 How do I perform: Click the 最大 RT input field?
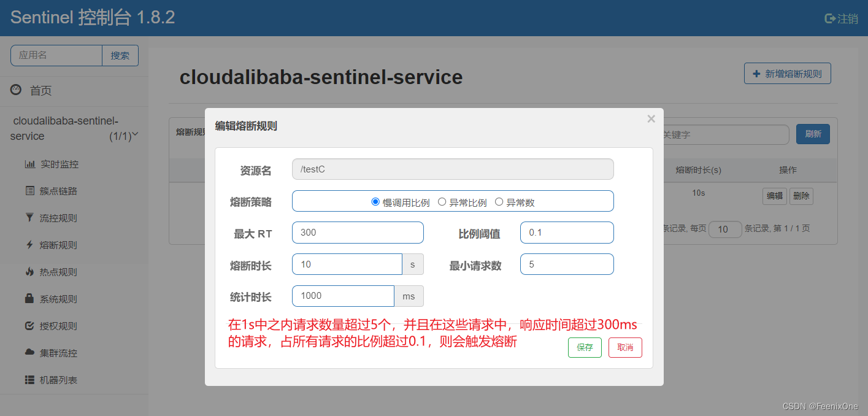pyautogui.click(x=358, y=233)
